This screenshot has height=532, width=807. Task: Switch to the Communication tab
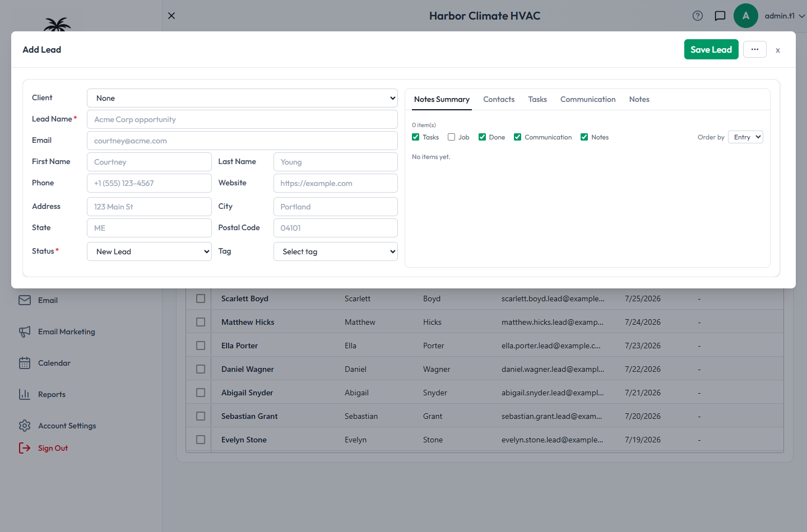click(588, 99)
